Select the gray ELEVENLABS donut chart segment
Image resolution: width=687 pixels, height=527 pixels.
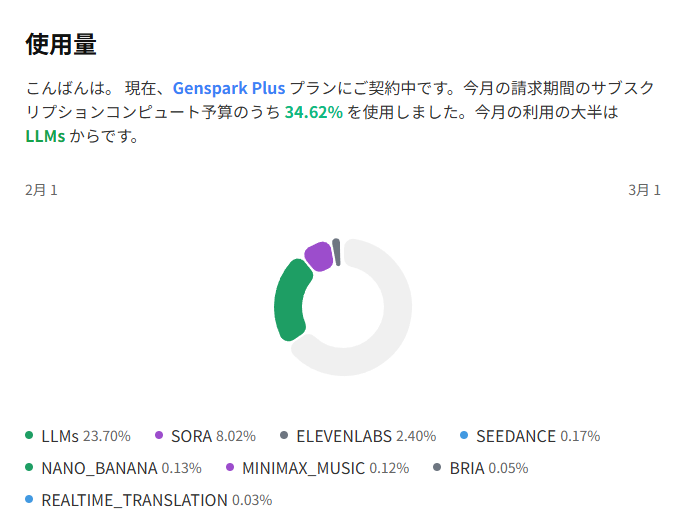click(x=337, y=251)
